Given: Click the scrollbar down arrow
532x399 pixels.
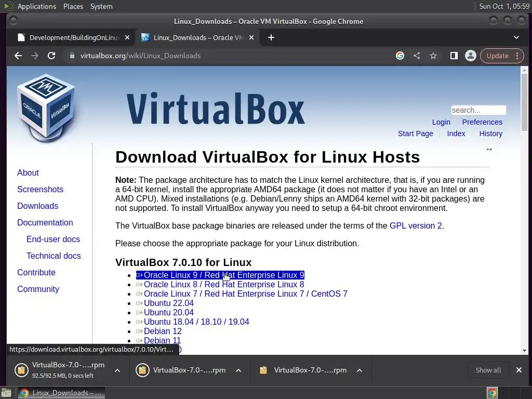Looking at the screenshot, I should pos(524,351).
